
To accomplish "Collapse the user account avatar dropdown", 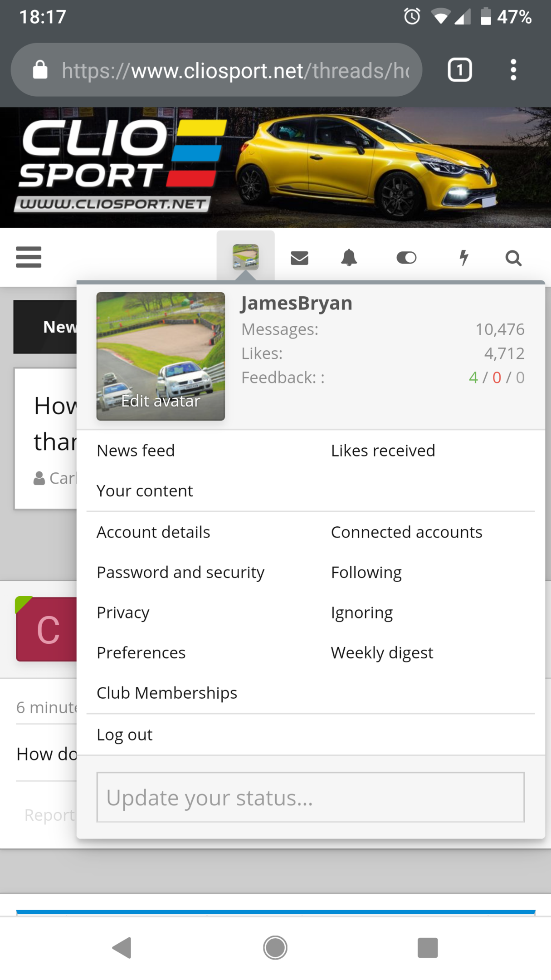I will coord(245,257).
